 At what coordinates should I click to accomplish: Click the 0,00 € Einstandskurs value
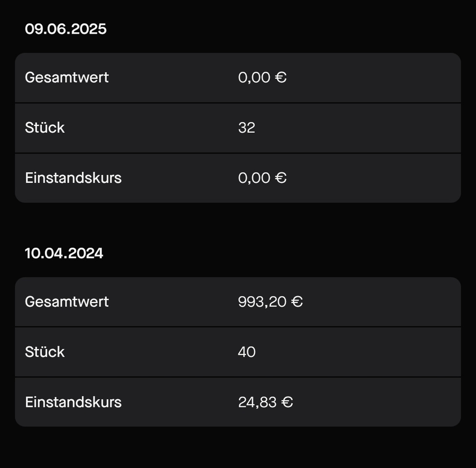point(262,178)
